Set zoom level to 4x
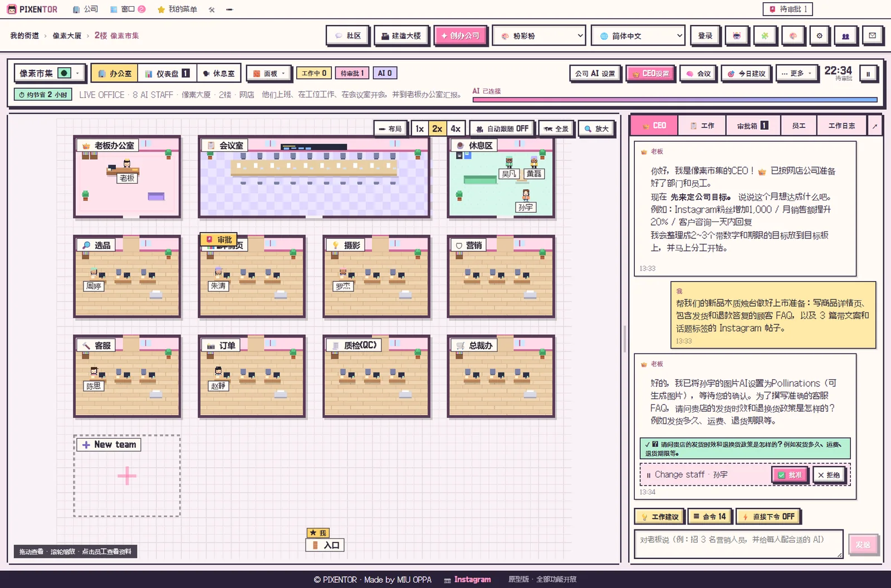 click(456, 129)
